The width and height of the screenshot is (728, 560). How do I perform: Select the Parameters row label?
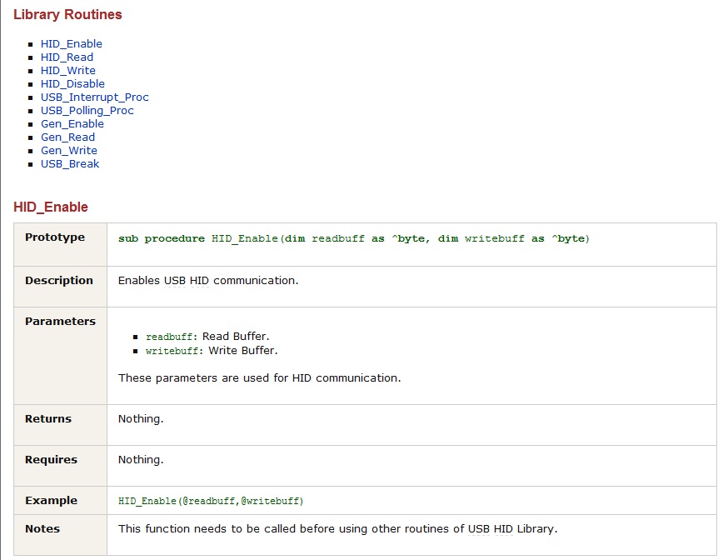60,322
